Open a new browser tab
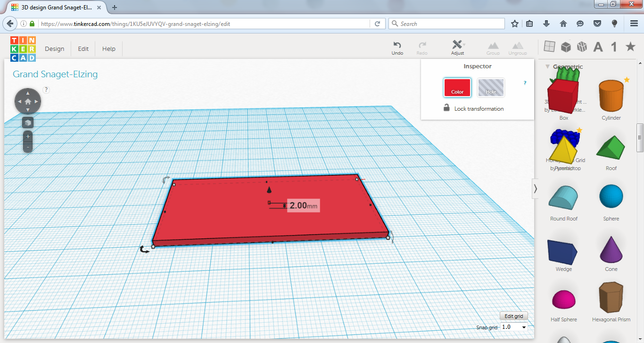Image resolution: width=644 pixels, height=343 pixels. pyautogui.click(x=115, y=7)
